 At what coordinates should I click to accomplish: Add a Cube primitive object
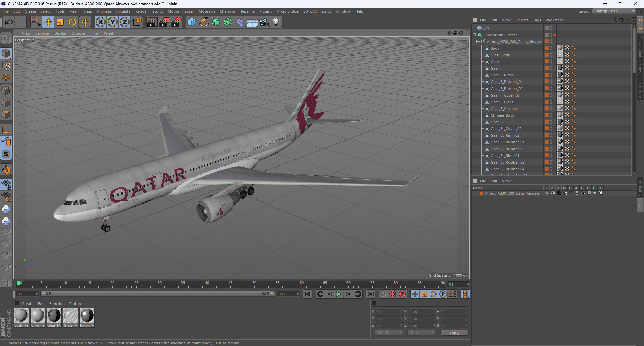click(192, 22)
